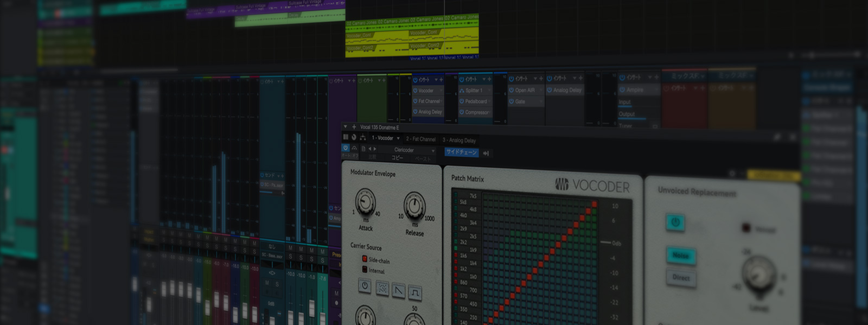
Task: Open preset file icon in plugin toolbar
Action: click(363, 148)
